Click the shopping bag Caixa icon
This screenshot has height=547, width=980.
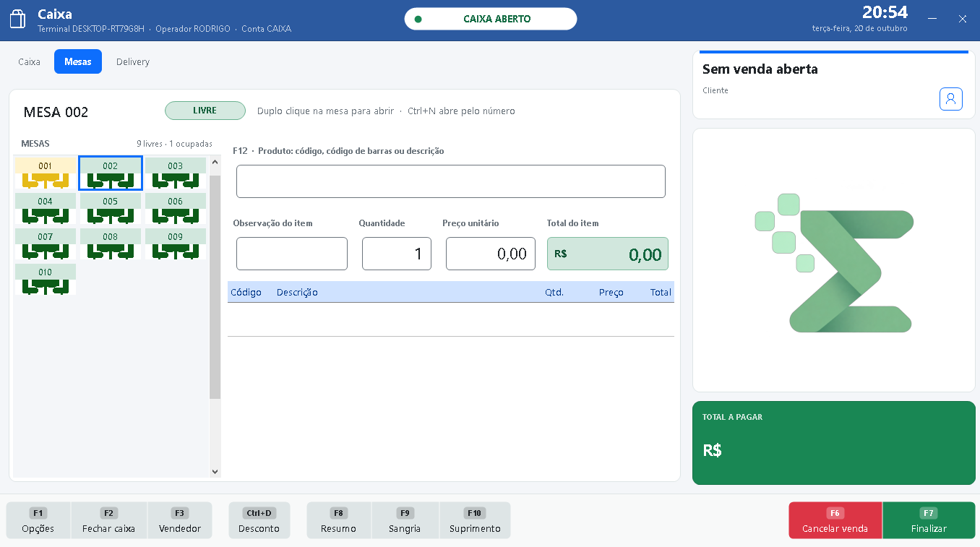(x=18, y=20)
